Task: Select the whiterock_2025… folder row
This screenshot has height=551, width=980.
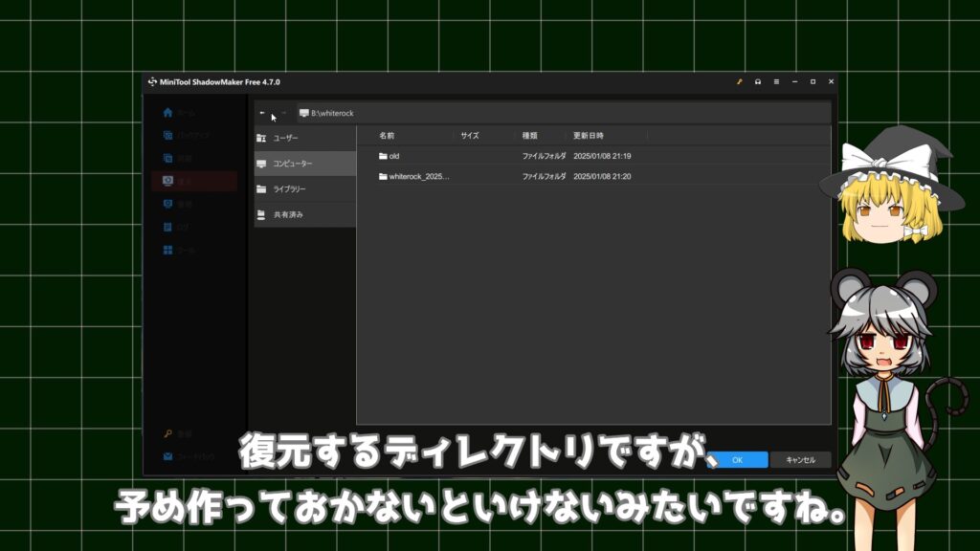Action: coord(593,177)
